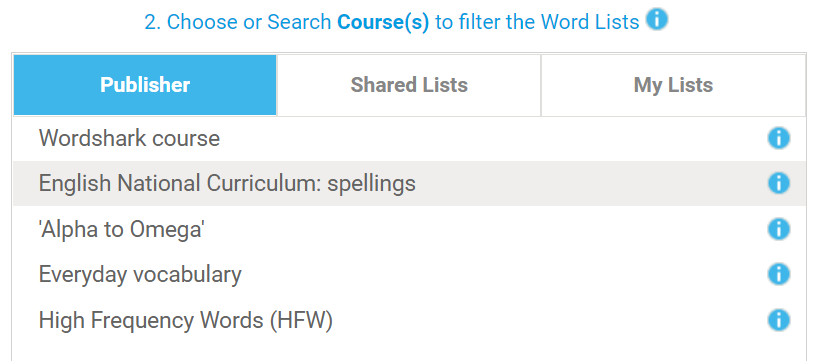Open info for High Frequency Words (HFW)
Image resolution: width=819 pixels, height=361 pixels.
(x=778, y=320)
